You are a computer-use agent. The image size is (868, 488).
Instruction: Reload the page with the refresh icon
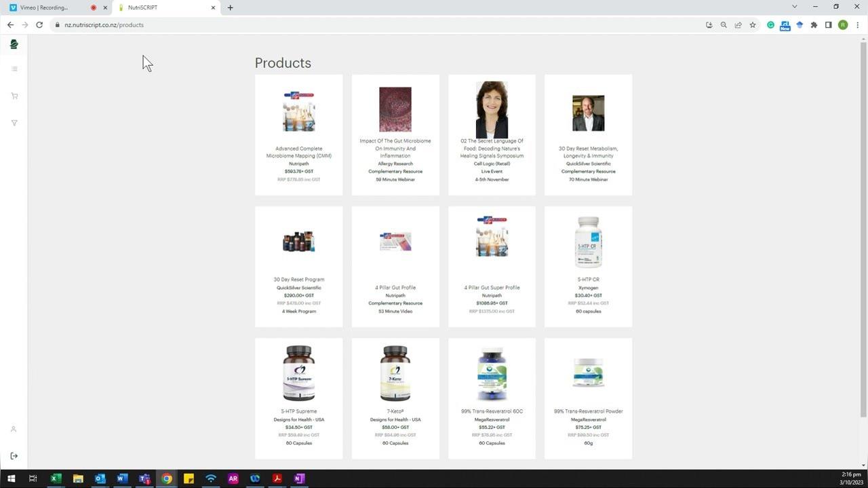pos(39,25)
